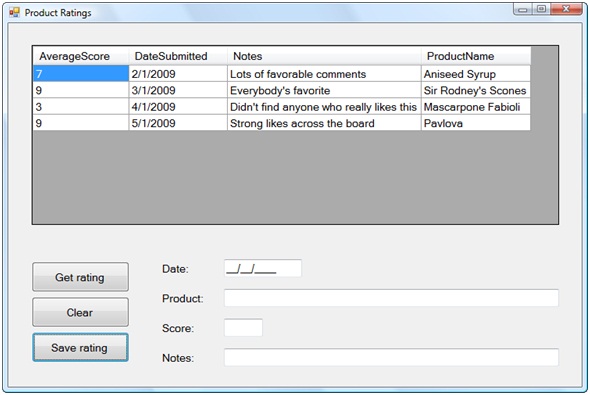Select the highlighted cell with score 7
Viewport: 590px width, 395px height.
81,74
